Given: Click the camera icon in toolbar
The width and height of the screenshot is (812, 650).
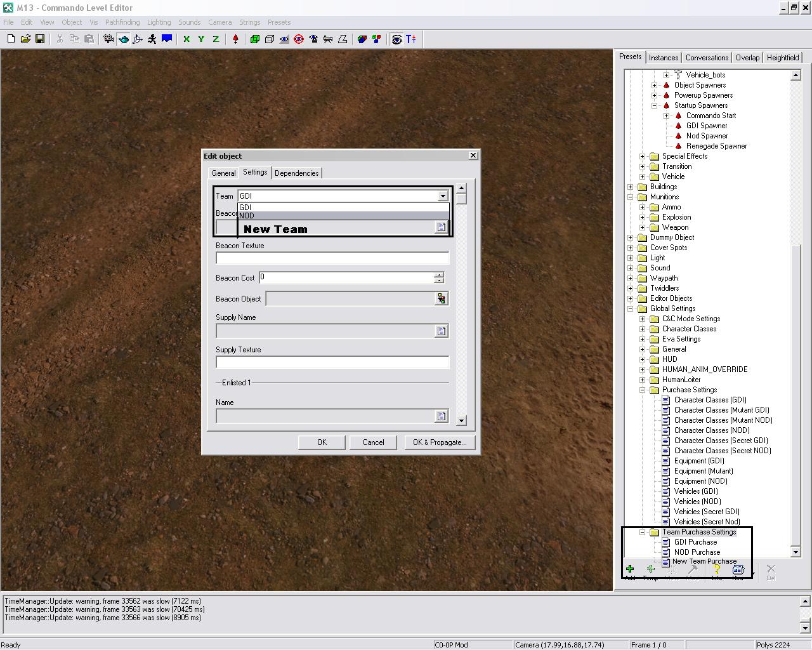Looking at the screenshot, I should coord(108,39).
